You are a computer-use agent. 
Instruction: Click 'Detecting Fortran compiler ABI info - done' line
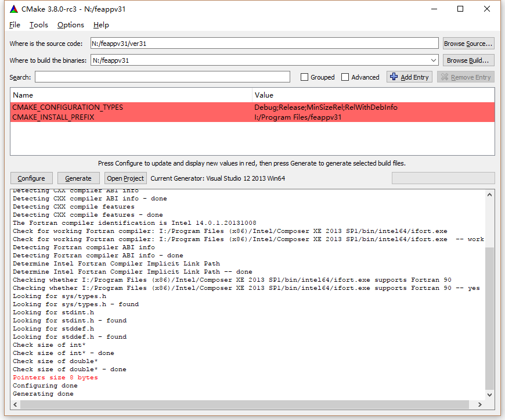[x=98, y=255]
